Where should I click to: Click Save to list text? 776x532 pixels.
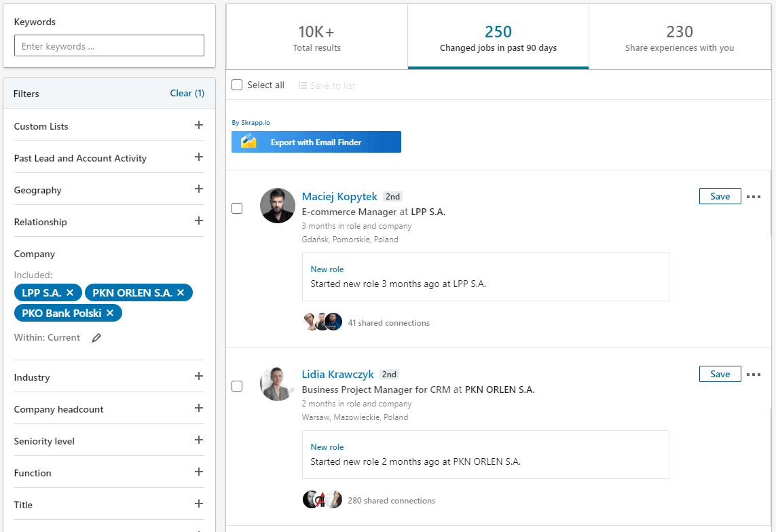pos(333,85)
